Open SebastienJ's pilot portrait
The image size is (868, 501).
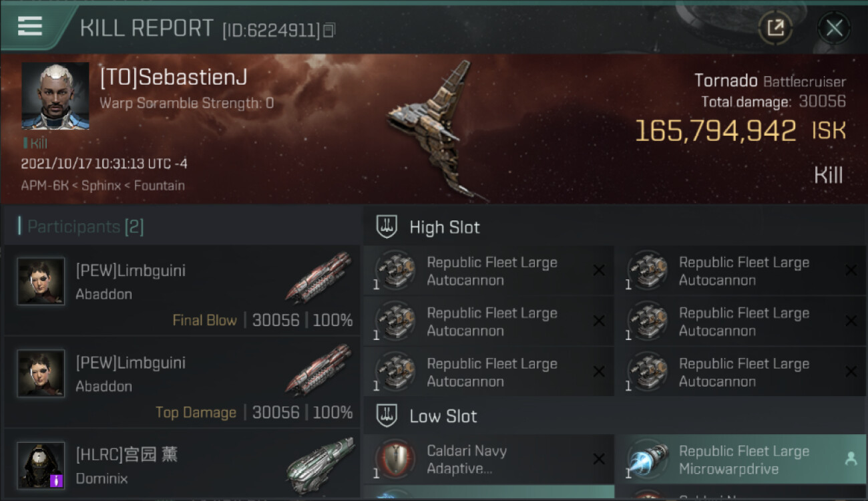(55, 96)
